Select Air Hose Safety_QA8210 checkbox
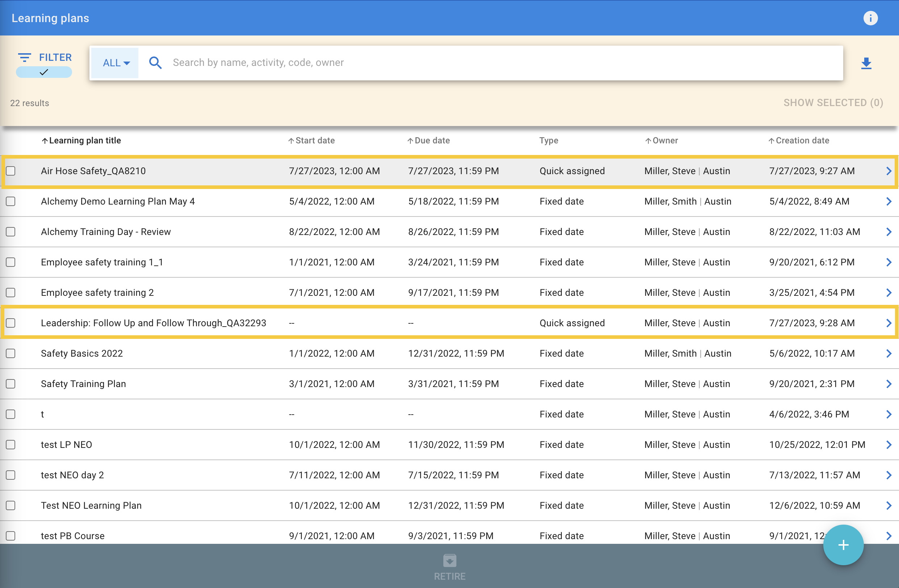 (11, 171)
